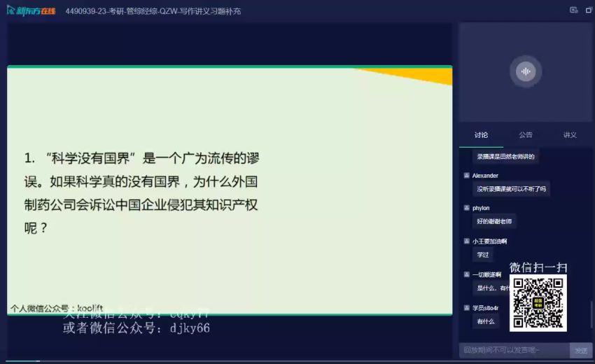Click Alexander's avatar icon in chat
This screenshot has width=595, height=364.
click(x=467, y=176)
